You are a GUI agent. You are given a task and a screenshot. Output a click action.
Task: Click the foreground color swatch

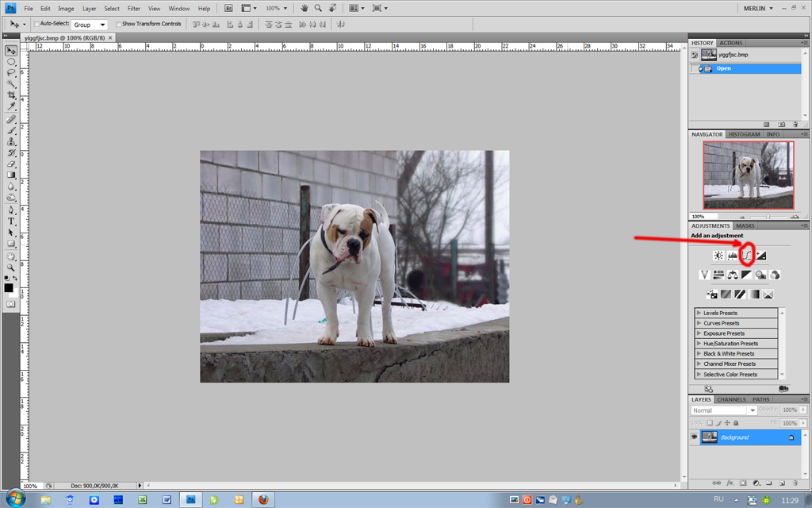(x=8, y=287)
